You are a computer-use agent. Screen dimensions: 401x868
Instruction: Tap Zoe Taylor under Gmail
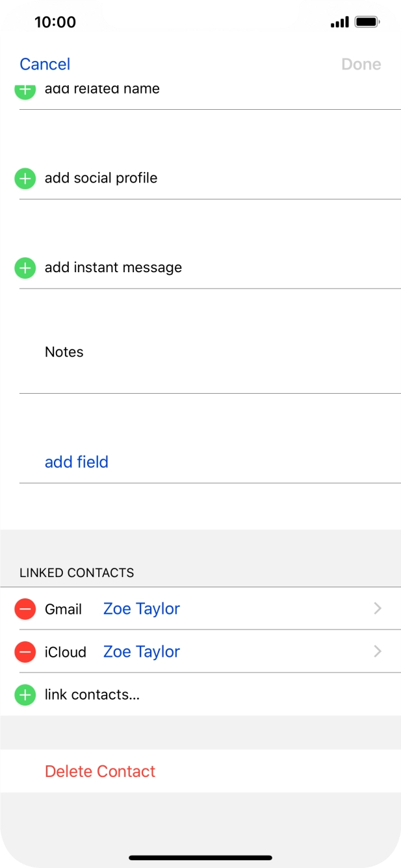pyautogui.click(x=141, y=608)
